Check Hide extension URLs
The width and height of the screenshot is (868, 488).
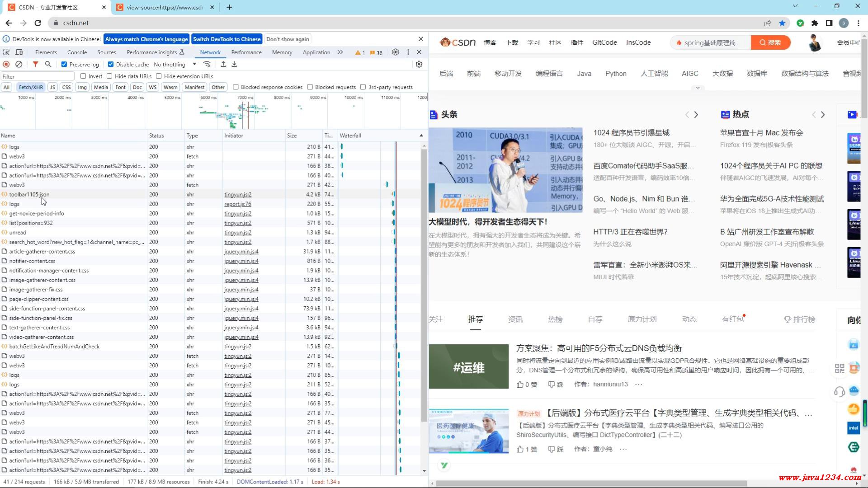(x=159, y=76)
